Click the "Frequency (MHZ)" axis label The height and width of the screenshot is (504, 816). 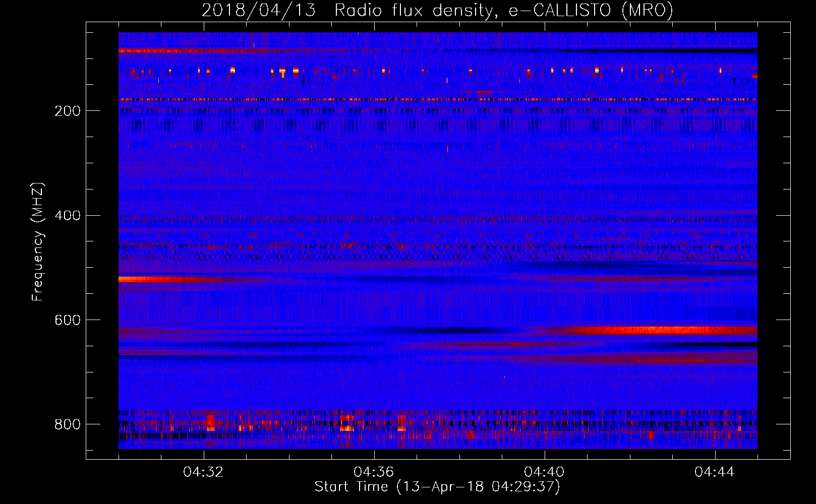37,241
